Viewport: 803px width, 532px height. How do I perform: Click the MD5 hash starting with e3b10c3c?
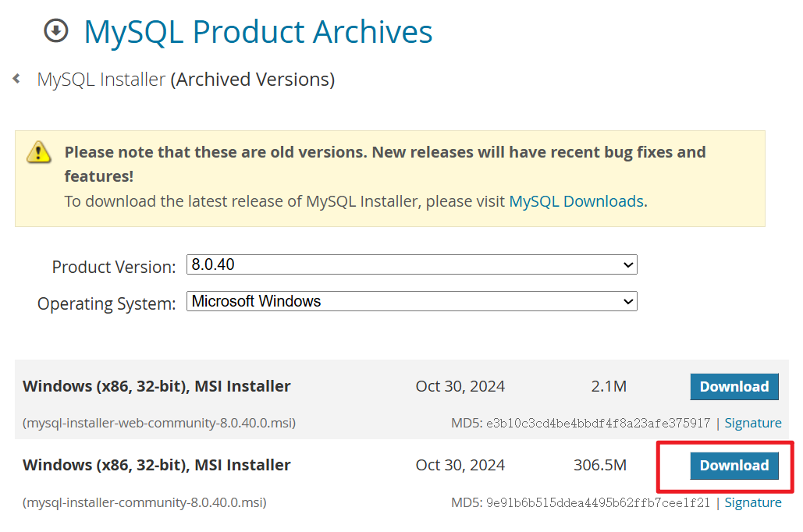point(598,423)
